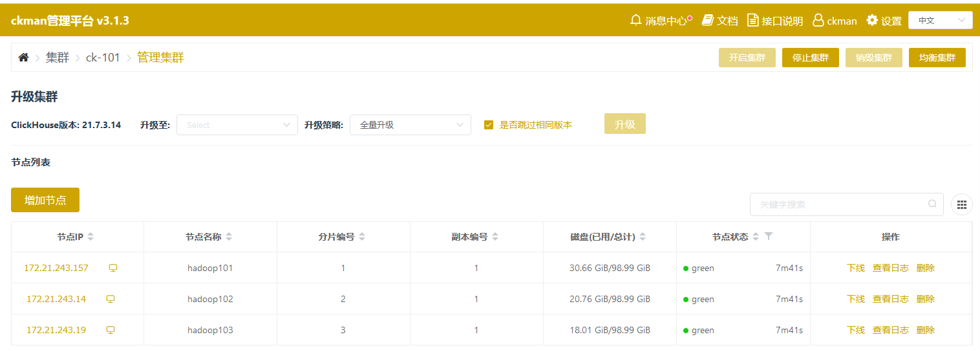Click the 开启集群 button
The height and width of the screenshot is (350, 980).
click(x=747, y=58)
